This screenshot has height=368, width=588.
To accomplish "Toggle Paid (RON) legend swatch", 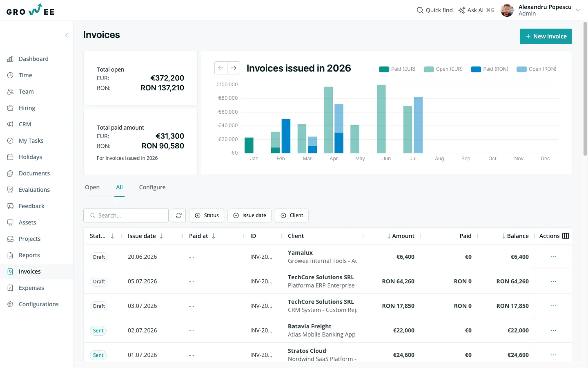I will [476, 69].
